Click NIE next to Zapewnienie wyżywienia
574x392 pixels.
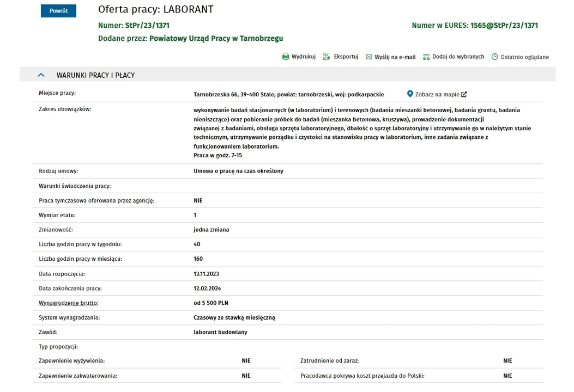(x=246, y=360)
